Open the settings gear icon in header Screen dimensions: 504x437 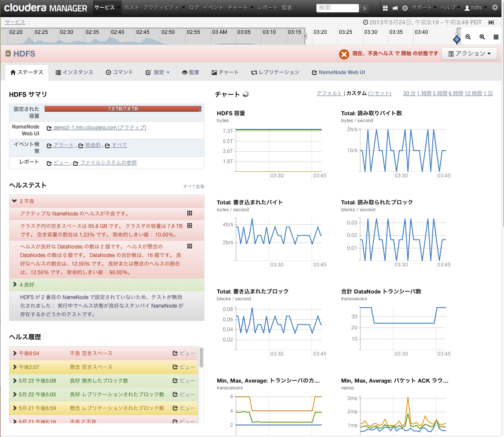(495, 7)
